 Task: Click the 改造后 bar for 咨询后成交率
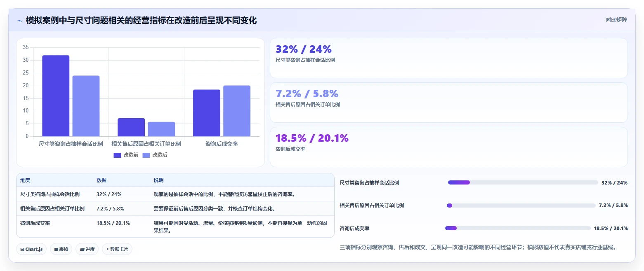(x=237, y=111)
